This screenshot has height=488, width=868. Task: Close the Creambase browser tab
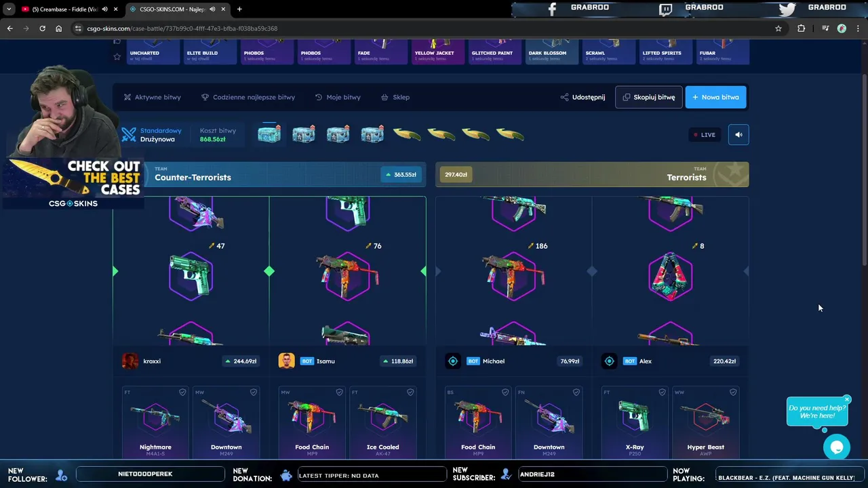click(116, 9)
